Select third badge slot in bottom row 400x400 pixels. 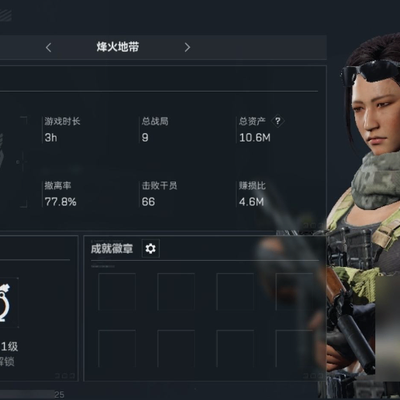(x=235, y=349)
